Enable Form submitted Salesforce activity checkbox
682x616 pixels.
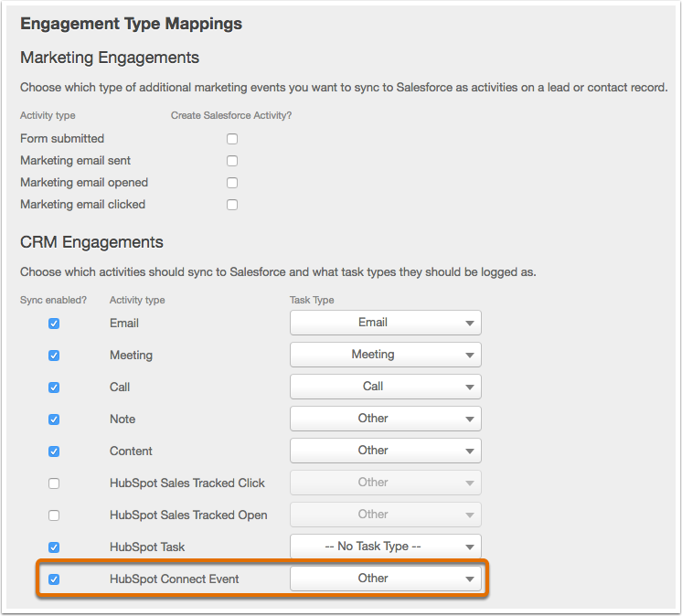tap(232, 139)
